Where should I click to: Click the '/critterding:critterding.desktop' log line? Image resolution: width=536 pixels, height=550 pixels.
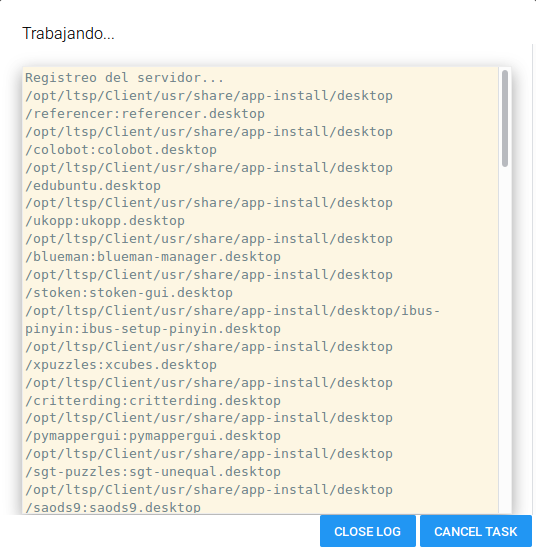(153, 401)
